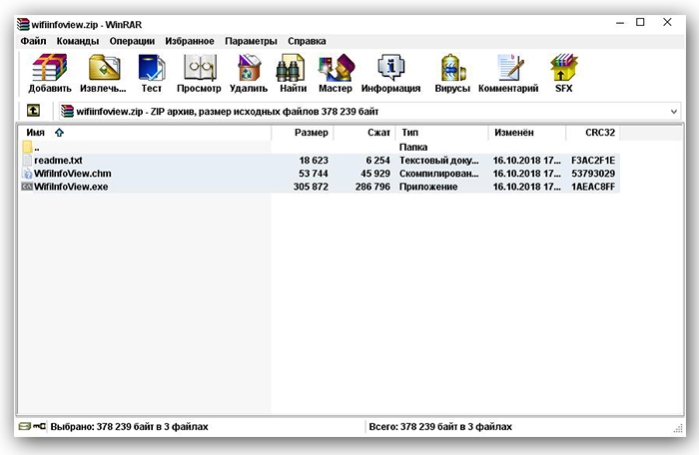Viewport: 699px width, 455px height.
Task: Sort by the Сжат column header
Action: pyautogui.click(x=364, y=132)
